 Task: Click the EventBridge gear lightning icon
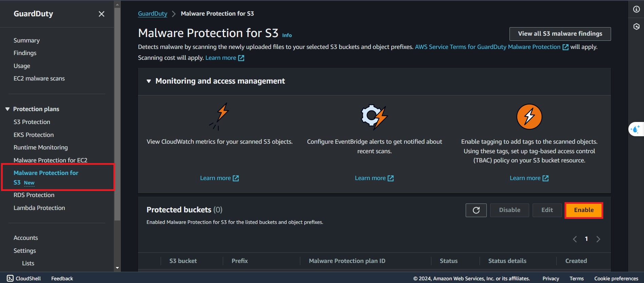pyautogui.click(x=374, y=117)
